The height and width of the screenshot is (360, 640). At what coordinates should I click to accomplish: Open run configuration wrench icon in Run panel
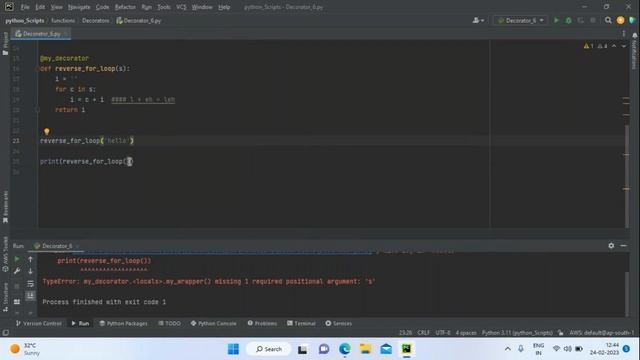(17, 271)
